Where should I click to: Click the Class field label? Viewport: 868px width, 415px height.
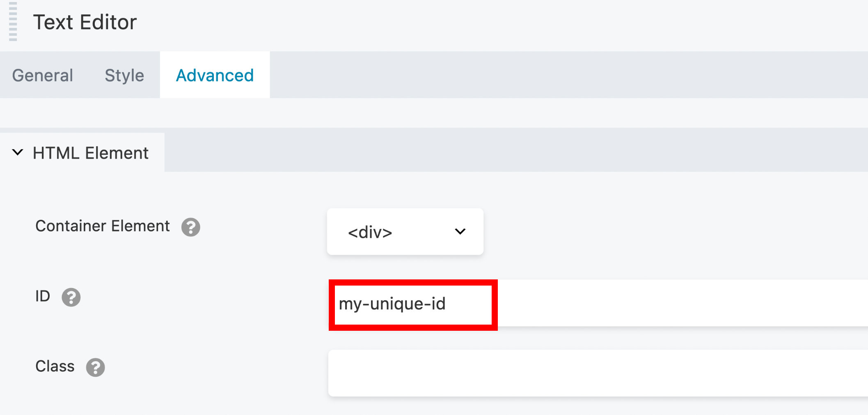click(55, 366)
